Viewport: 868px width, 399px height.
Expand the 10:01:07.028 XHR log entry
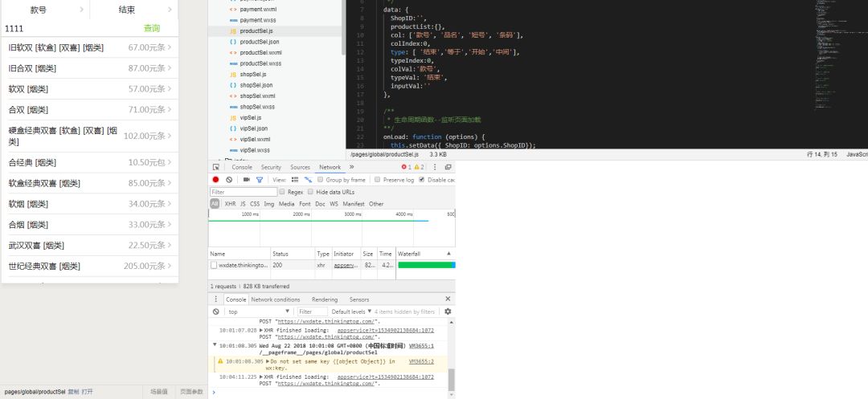(261, 331)
